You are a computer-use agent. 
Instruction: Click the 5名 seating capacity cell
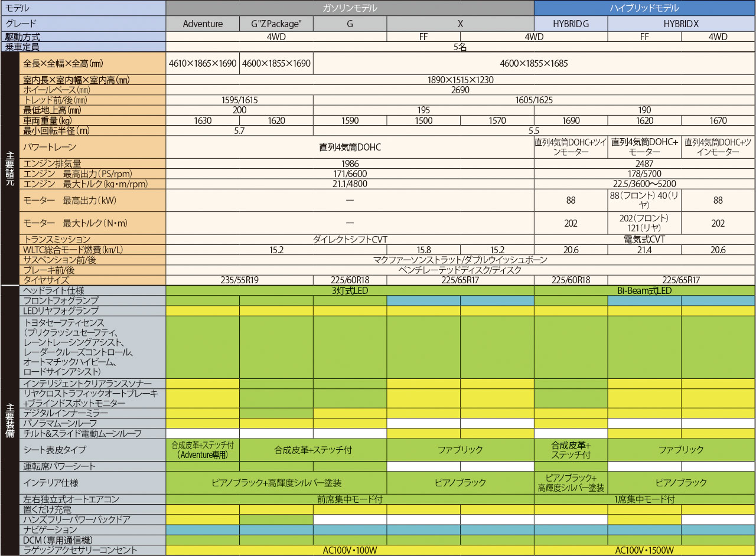pyautogui.click(x=461, y=47)
